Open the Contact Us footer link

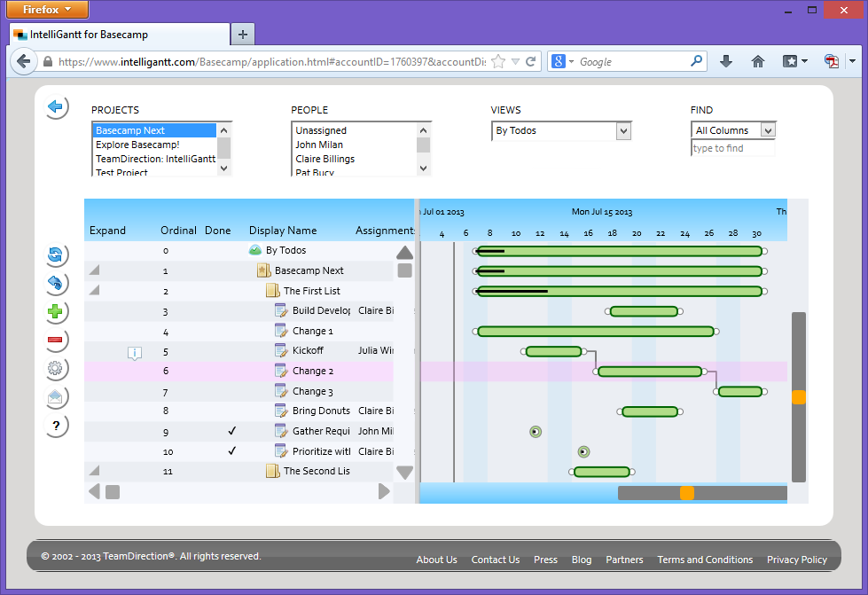(496, 560)
